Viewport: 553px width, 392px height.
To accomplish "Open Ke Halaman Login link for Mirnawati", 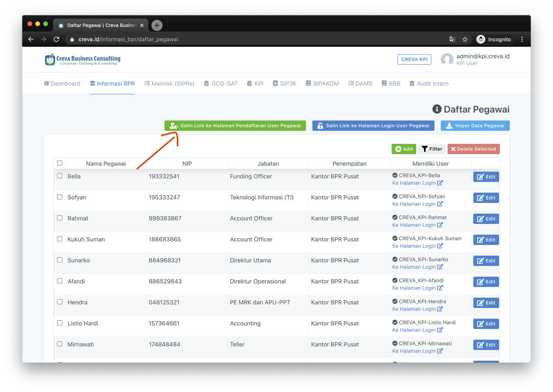I will pos(418,351).
